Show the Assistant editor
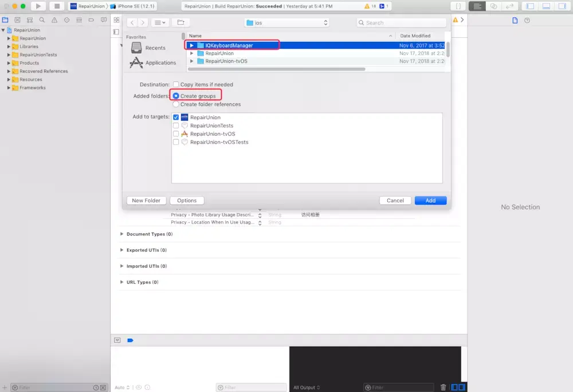Image resolution: width=573 pixels, height=392 pixels. [493, 6]
